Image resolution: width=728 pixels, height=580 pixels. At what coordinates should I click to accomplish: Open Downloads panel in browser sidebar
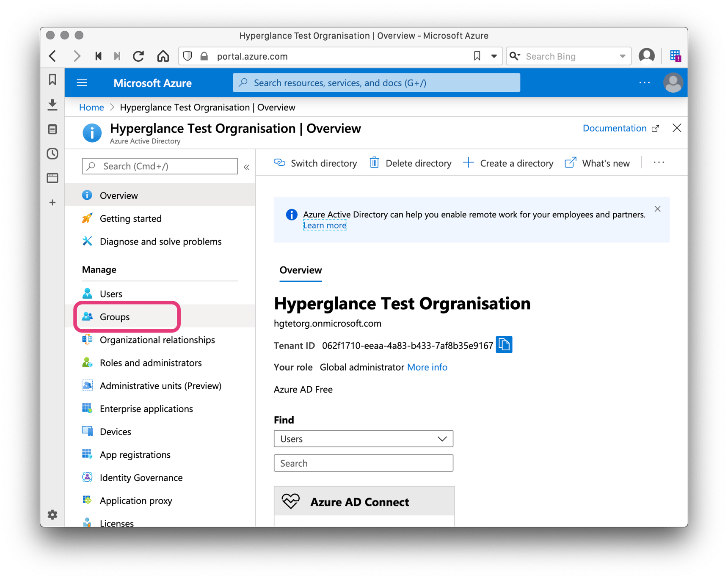[52, 104]
